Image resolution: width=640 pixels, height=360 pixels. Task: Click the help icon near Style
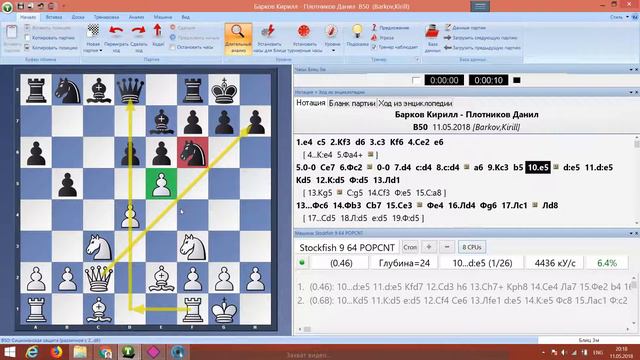pos(635,17)
